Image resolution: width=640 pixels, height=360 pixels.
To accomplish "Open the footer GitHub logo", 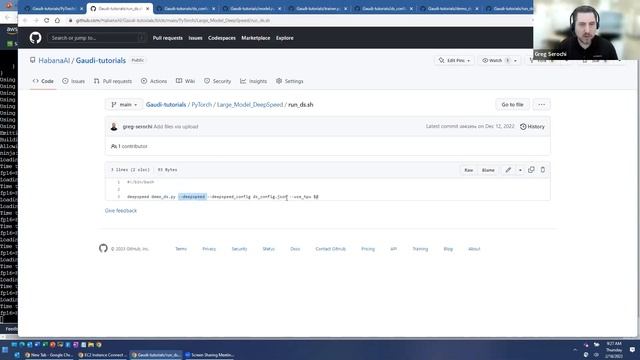I will pos(103,248).
